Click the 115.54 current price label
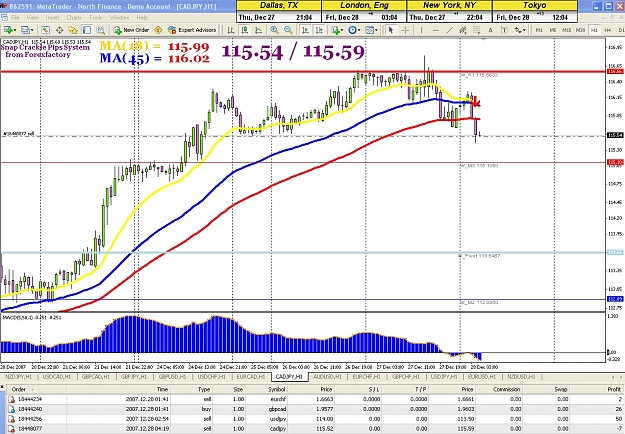This screenshot has width=625, height=434. tap(615, 136)
